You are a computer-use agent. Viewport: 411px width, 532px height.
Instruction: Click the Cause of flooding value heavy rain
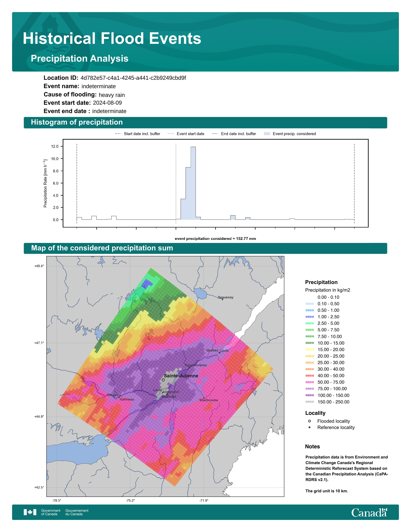point(112,95)
